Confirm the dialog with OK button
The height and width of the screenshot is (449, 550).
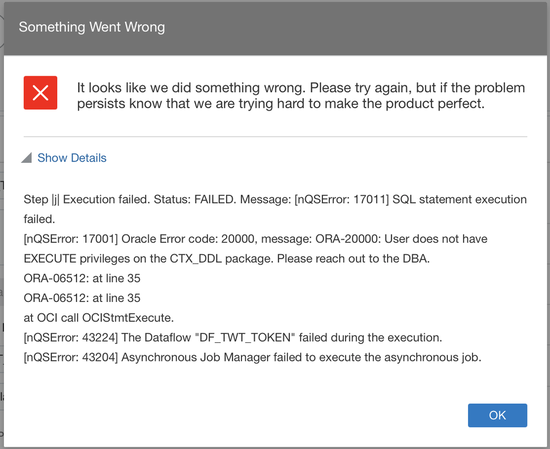[497, 415]
